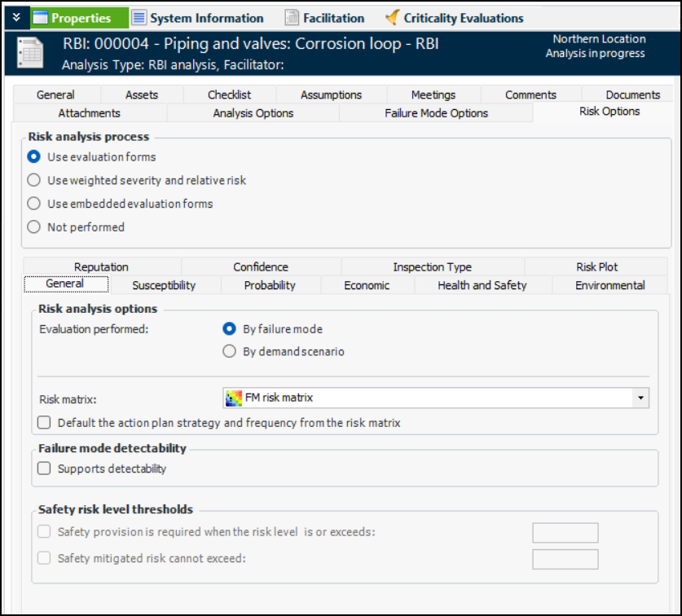
Task: Enable Supports detectability checkbox
Action: click(44, 469)
